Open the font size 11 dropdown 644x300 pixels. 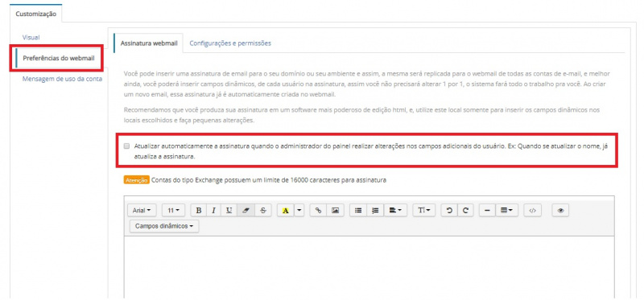coord(173,210)
